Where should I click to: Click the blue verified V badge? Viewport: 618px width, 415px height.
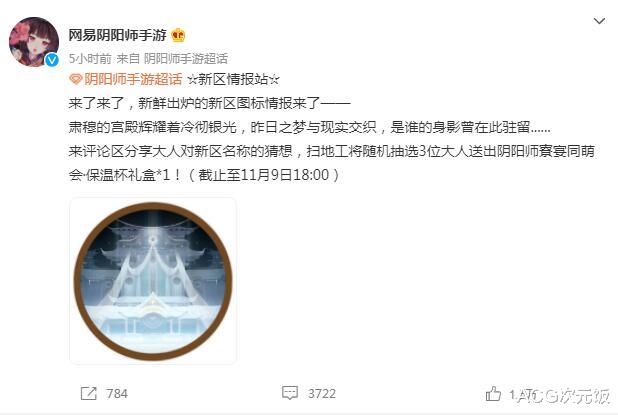coord(52,60)
